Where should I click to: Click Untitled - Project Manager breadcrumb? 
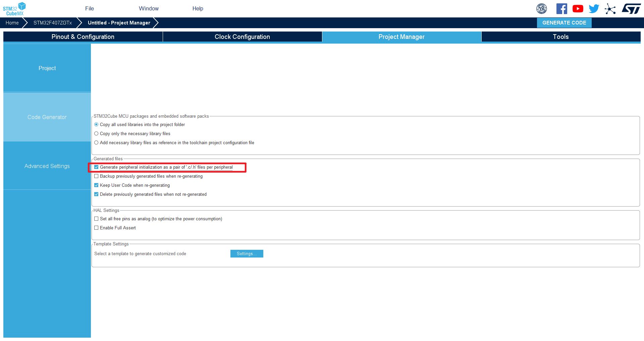pyautogui.click(x=119, y=23)
